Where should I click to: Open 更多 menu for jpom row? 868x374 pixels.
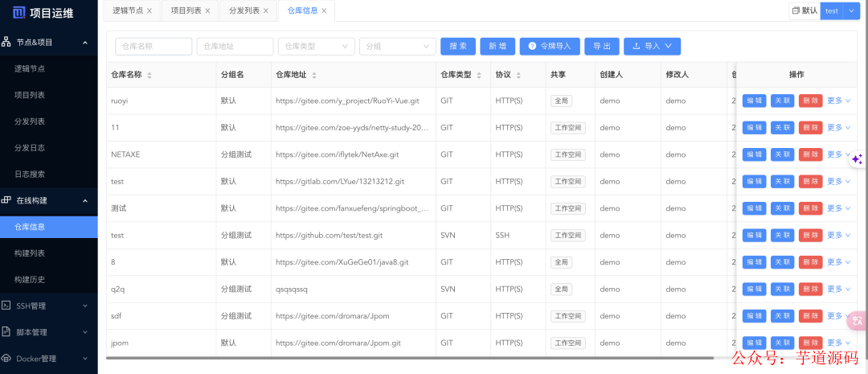coord(838,343)
